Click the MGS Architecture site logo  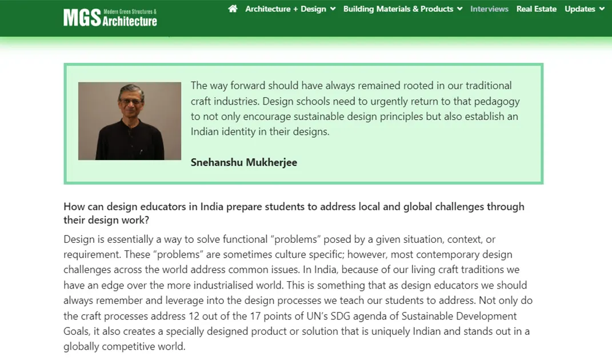point(110,18)
